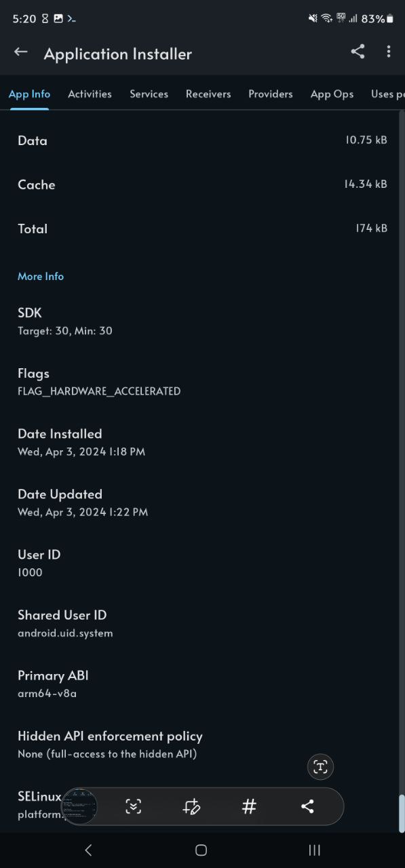Tap the share icon in header
The height and width of the screenshot is (868, 405).
point(358,52)
